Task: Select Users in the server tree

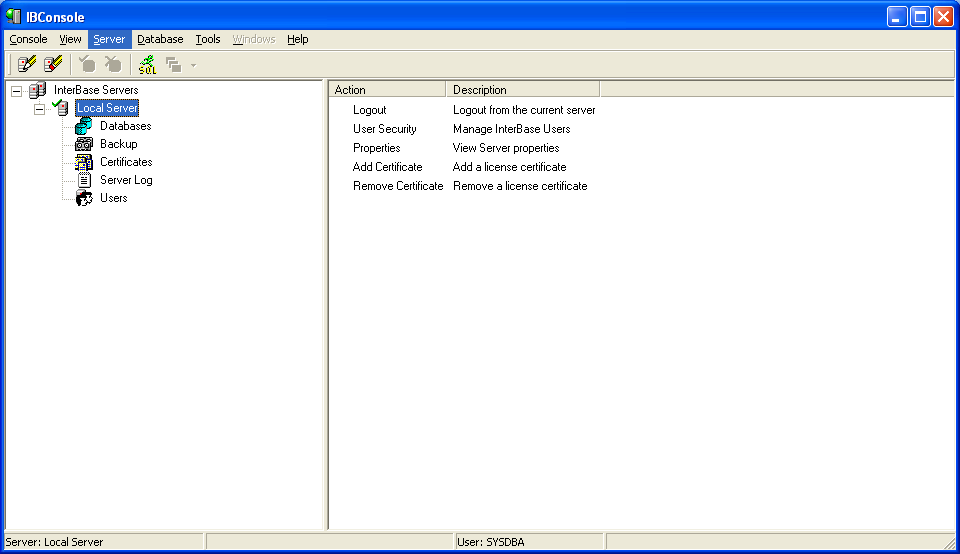Action: (x=114, y=198)
